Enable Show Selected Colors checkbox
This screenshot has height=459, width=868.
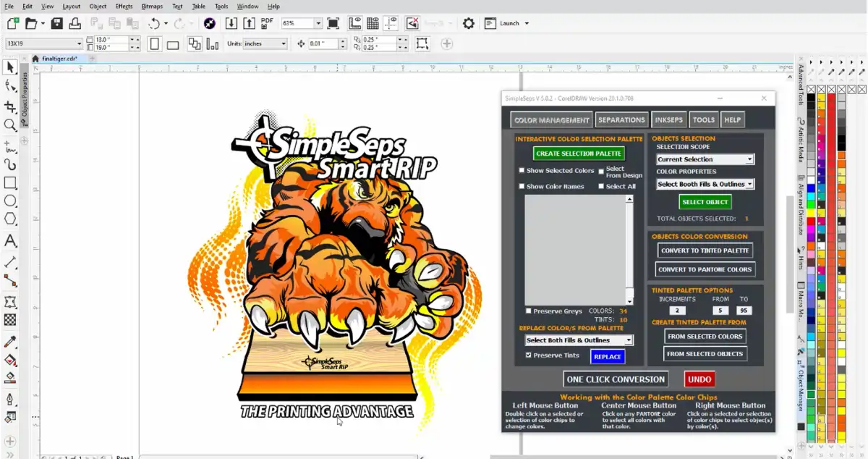click(x=522, y=171)
